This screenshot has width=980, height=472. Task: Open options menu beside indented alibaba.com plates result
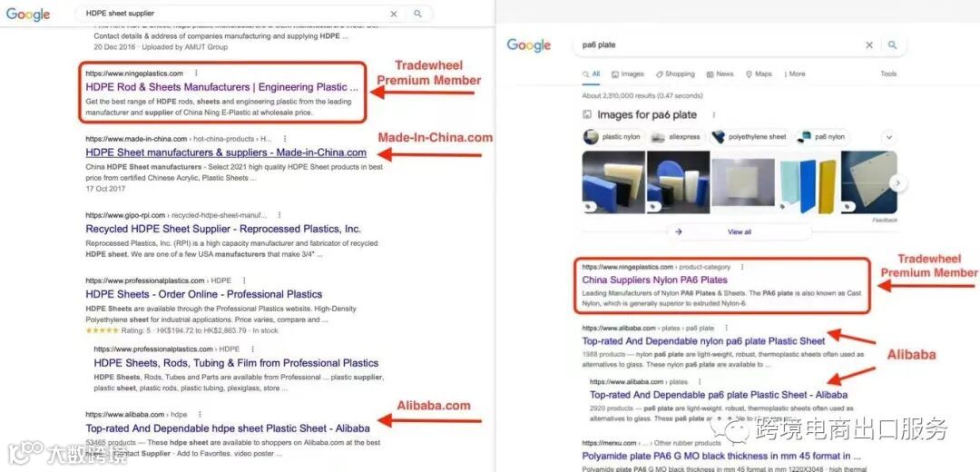[x=700, y=381]
